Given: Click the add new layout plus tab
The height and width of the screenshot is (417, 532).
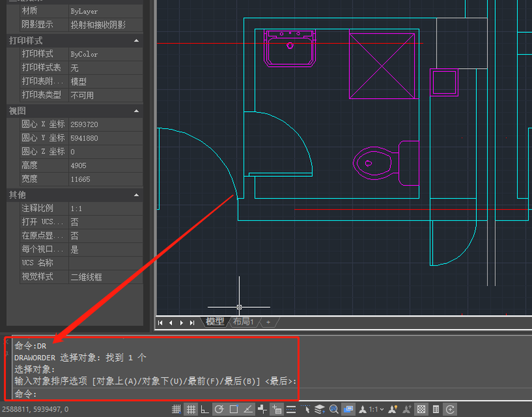Looking at the screenshot, I should (x=268, y=322).
